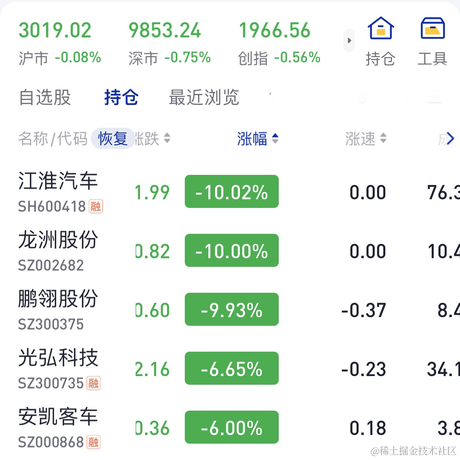The height and width of the screenshot is (460, 460).
Task: Open the 江淮汽车 stock row
Action: 230,192
